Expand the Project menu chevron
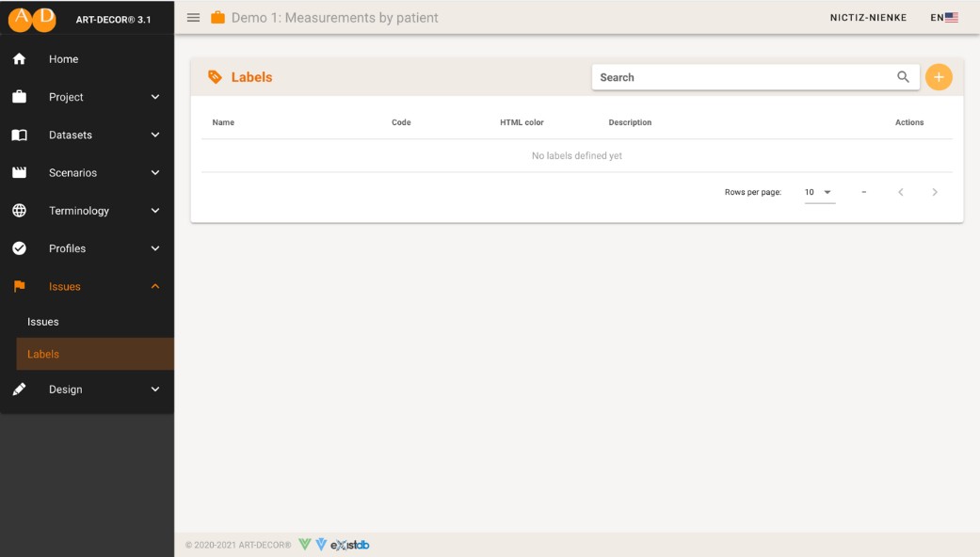Viewport: 980px width, 557px height. (x=155, y=97)
